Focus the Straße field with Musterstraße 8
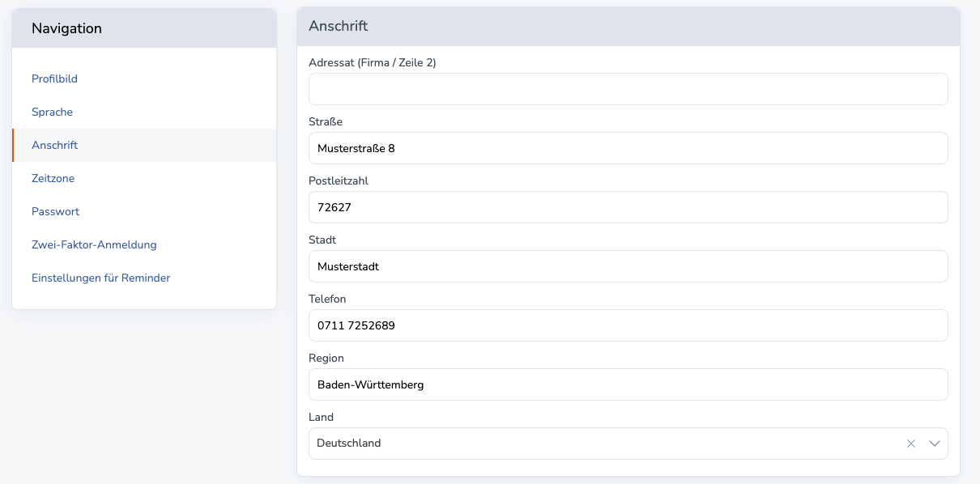 pyautogui.click(x=628, y=148)
